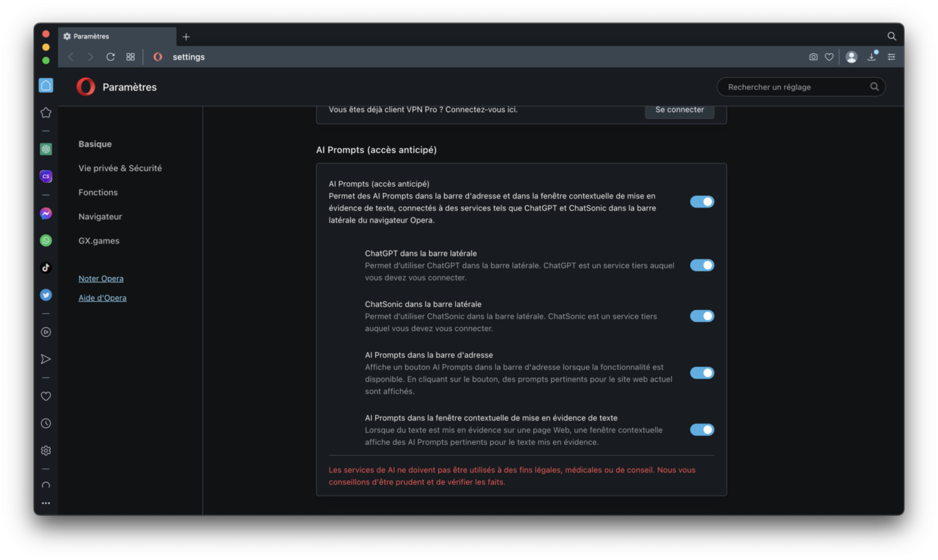The height and width of the screenshot is (560, 938).
Task: Open the Speed Dial grid icon
Action: tap(130, 57)
